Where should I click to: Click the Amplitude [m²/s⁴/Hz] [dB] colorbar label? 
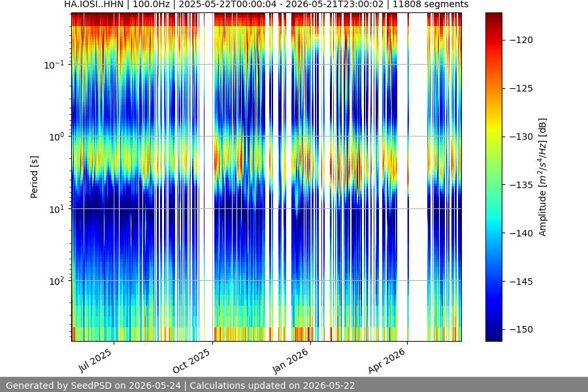click(x=543, y=177)
